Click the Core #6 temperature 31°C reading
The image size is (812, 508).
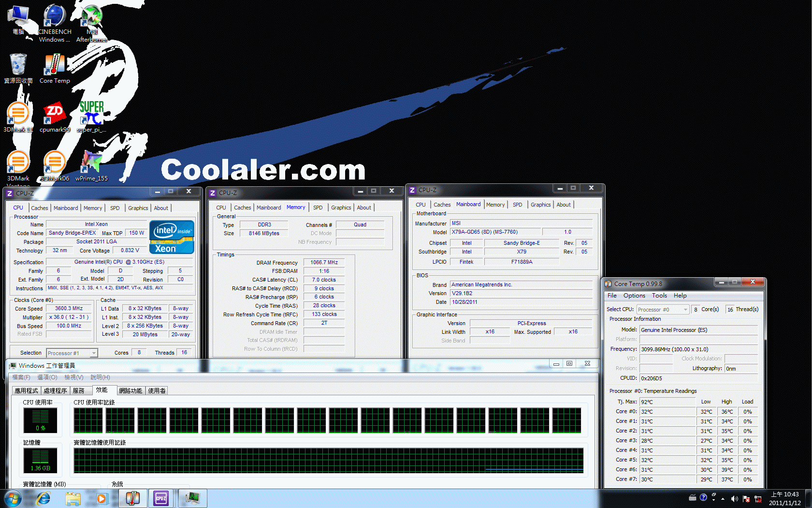tap(667, 470)
